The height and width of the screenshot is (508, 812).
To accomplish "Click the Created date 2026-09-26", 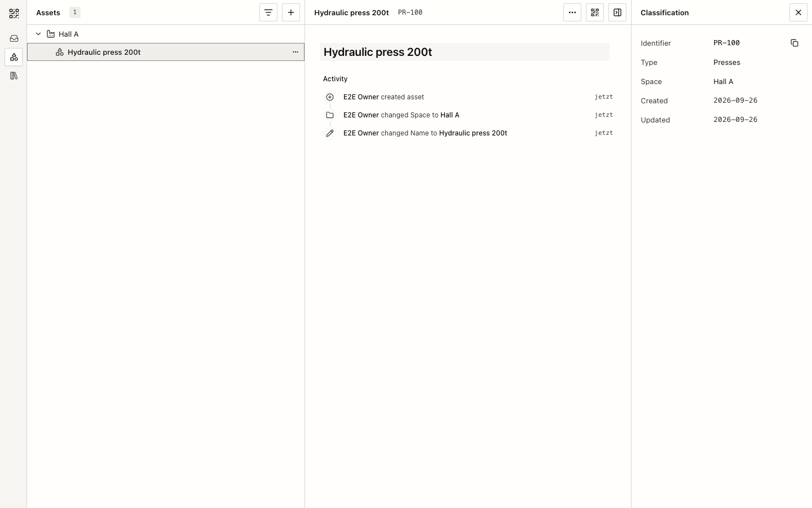I will coord(735,100).
